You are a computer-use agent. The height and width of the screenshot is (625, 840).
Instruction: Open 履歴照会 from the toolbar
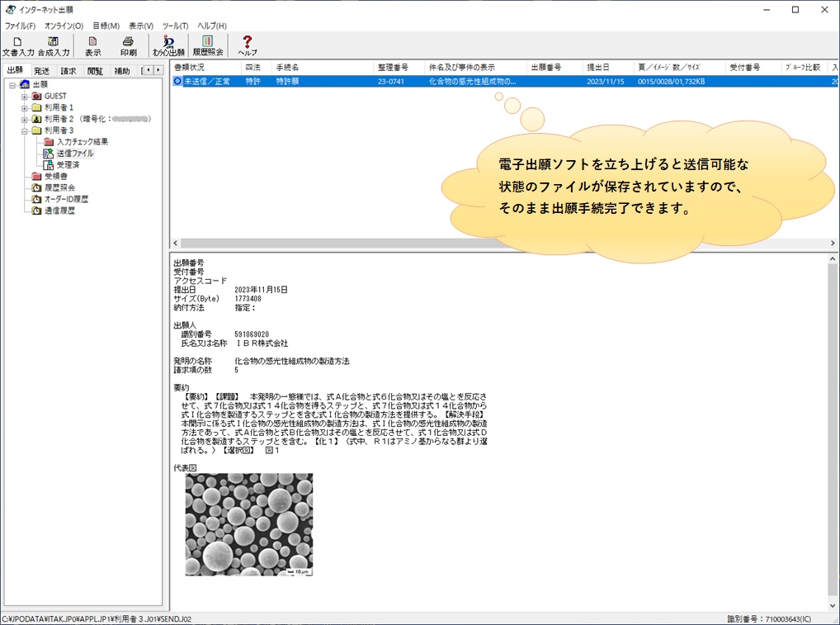(208, 45)
